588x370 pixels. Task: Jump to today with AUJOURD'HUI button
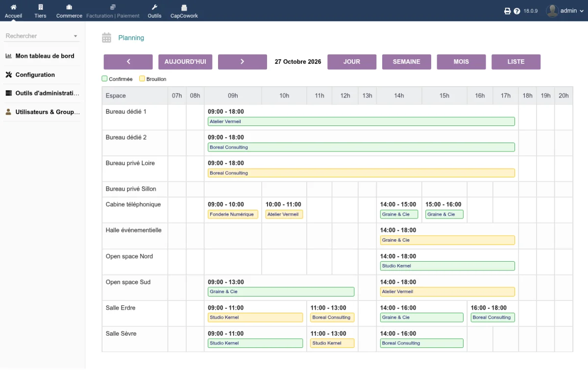tap(185, 62)
